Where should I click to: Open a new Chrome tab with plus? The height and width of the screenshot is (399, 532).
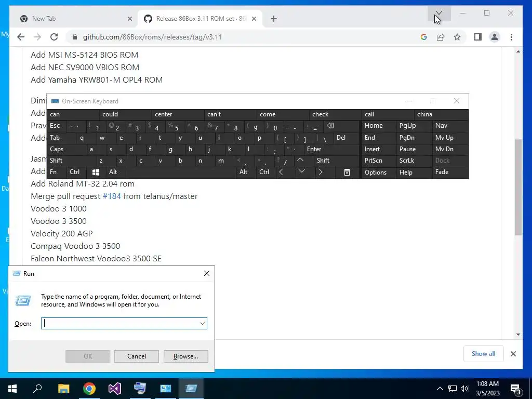click(274, 19)
